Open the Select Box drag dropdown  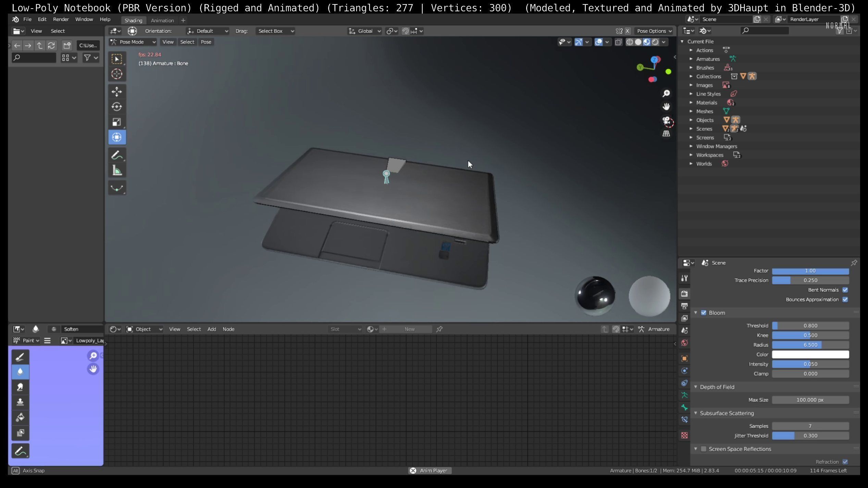[x=275, y=31]
